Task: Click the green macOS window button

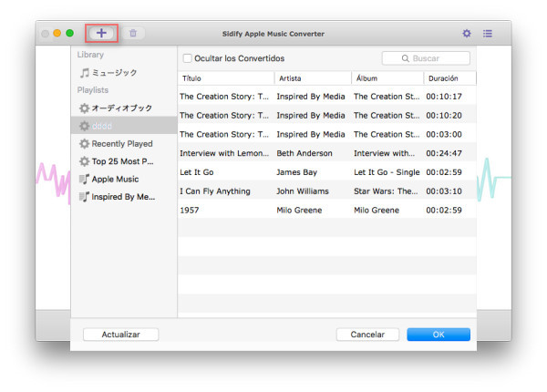Action: pos(70,33)
